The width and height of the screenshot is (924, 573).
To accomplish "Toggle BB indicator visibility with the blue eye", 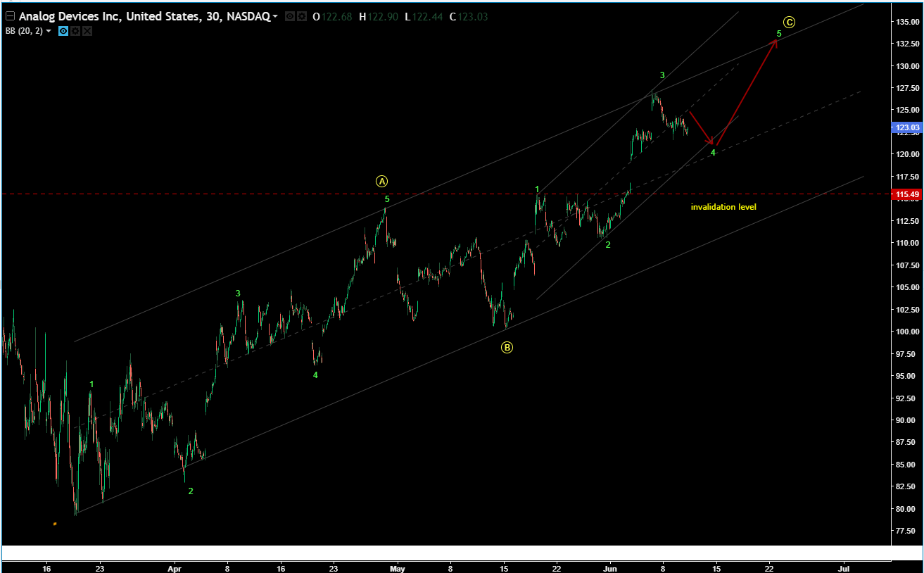I will 63,31.
